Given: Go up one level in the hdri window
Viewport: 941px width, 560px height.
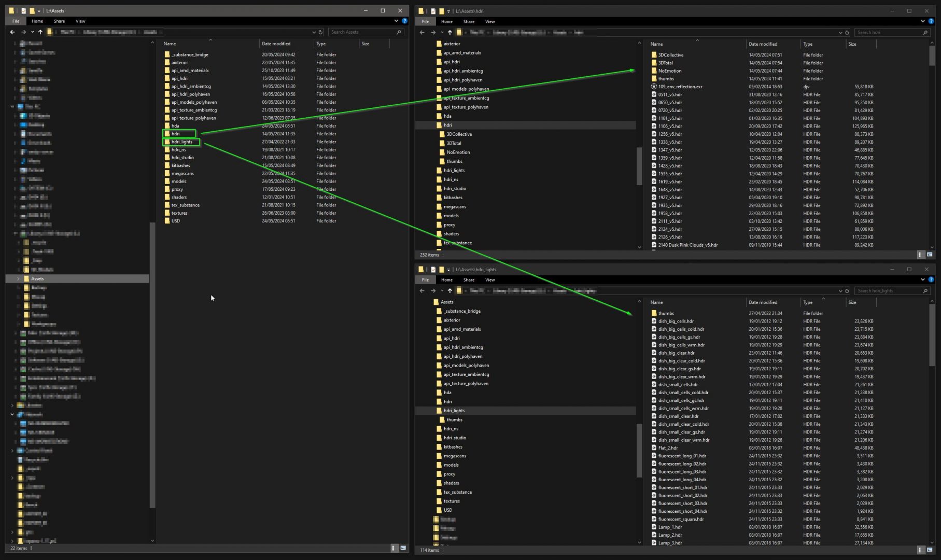Looking at the screenshot, I should pyautogui.click(x=450, y=32).
